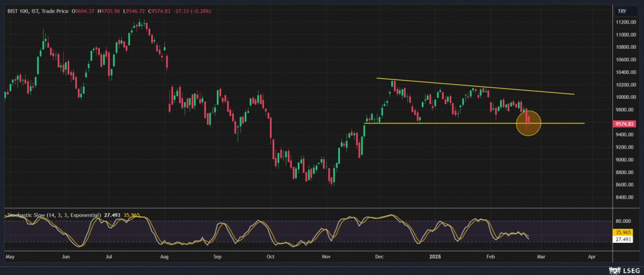Click the white 27.493 stochastic value tag

[623, 239]
